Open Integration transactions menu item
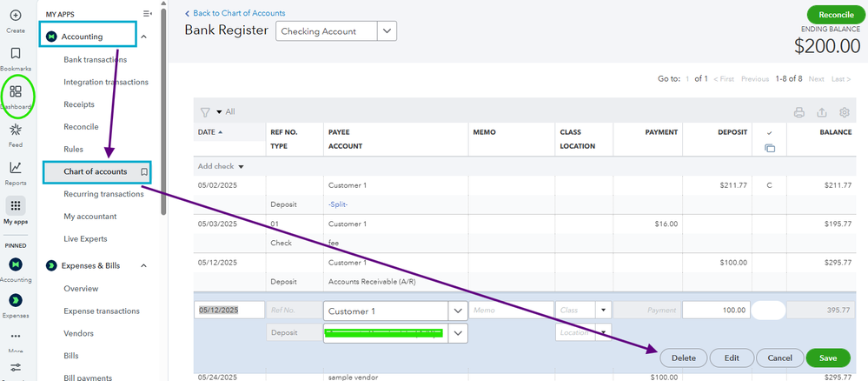This screenshot has width=868, height=381. pyautogui.click(x=106, y=82)
